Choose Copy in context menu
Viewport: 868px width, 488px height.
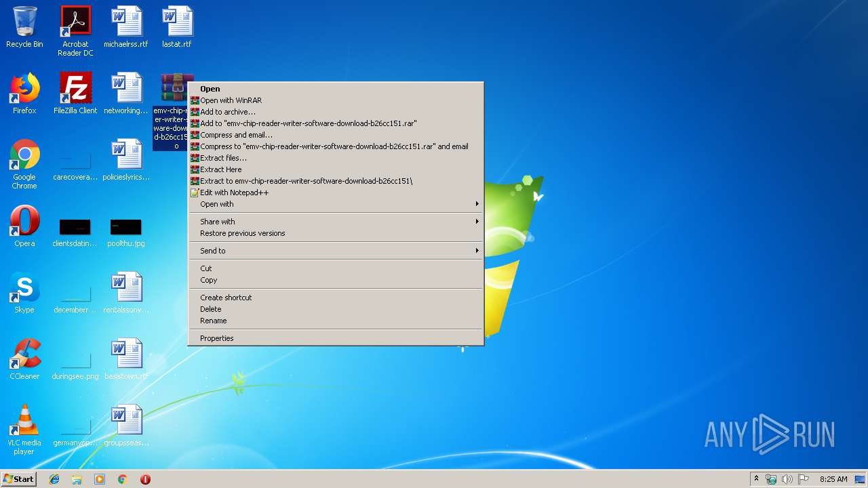[336, 280]
